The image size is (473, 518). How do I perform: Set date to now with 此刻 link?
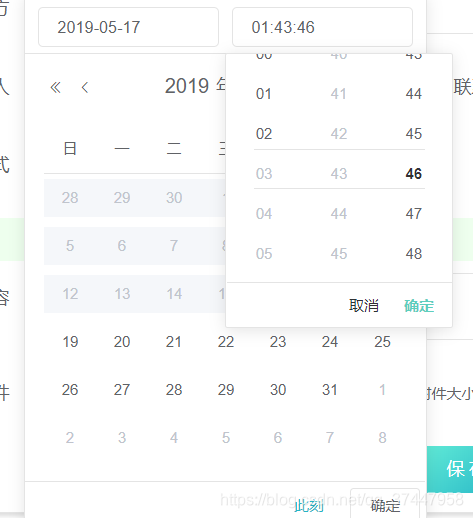pos(309,506)
